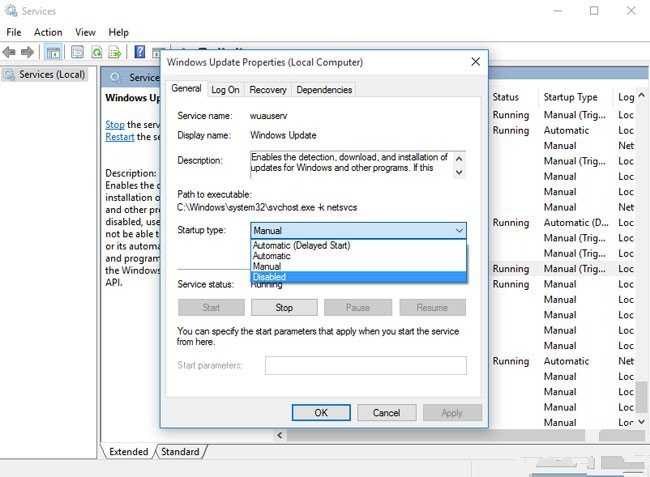Click the Restart the service link
The height and width of the screenshot is (477, 650).
[120, 137]
